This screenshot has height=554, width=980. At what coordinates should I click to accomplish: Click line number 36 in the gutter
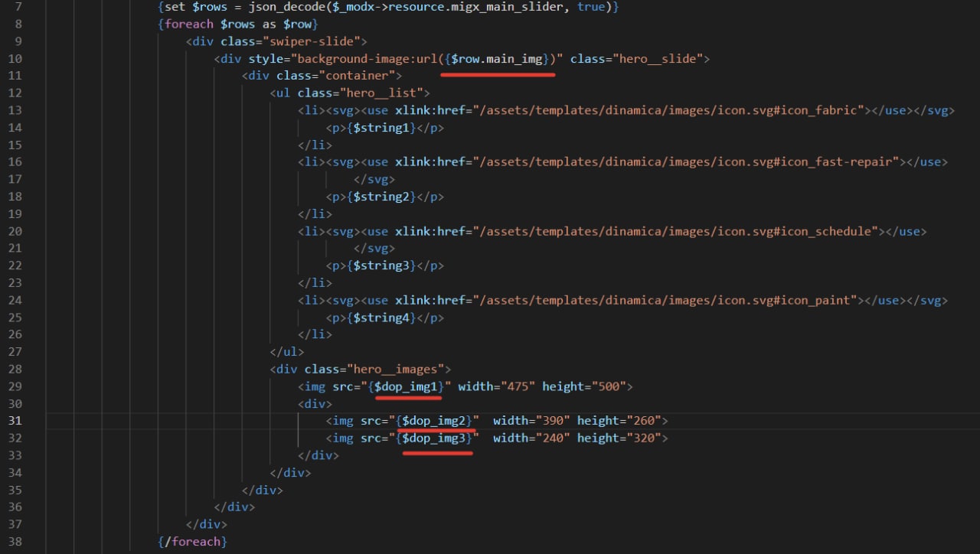15,507
